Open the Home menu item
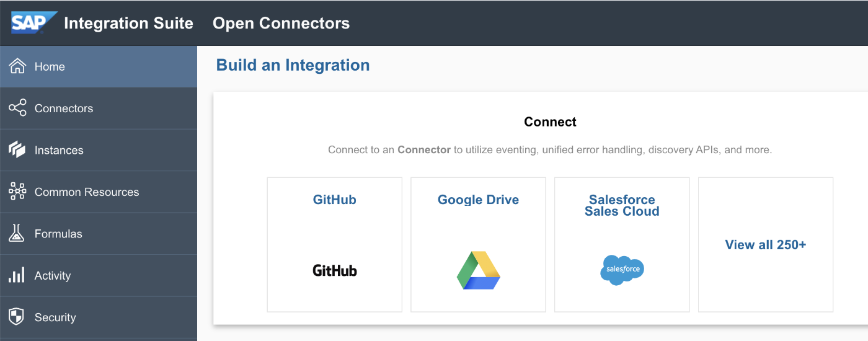Image resolution: width=868 pixels, height=341 pixels. pos(99,66)
